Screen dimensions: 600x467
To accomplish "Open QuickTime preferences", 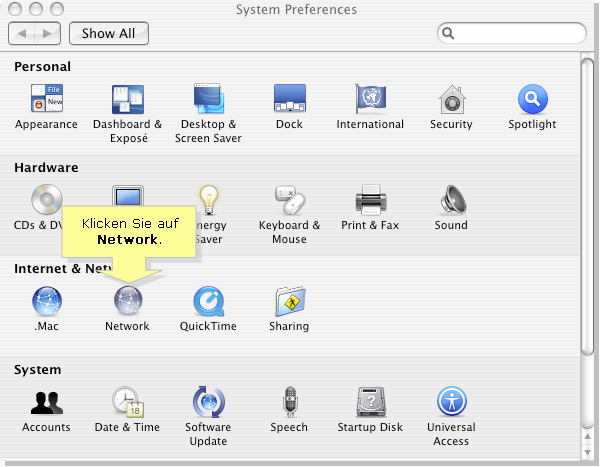I will click(209, 301).
